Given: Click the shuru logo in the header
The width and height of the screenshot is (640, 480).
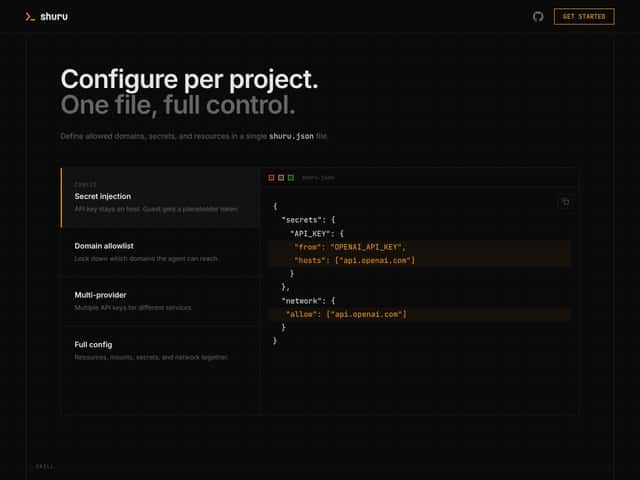Looking at the screenshot, I should click(x=47, y=17).
